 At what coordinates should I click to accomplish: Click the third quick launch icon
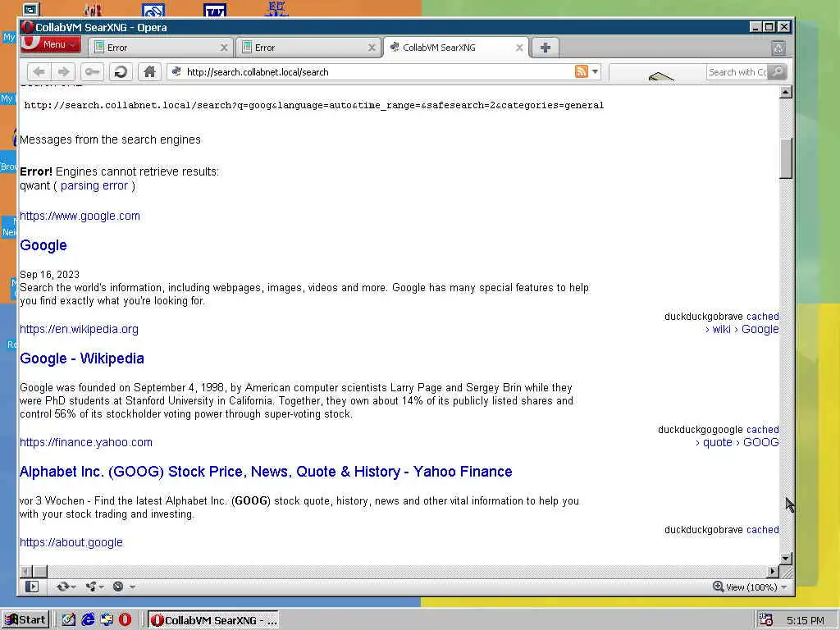click(x=107, y=620)
